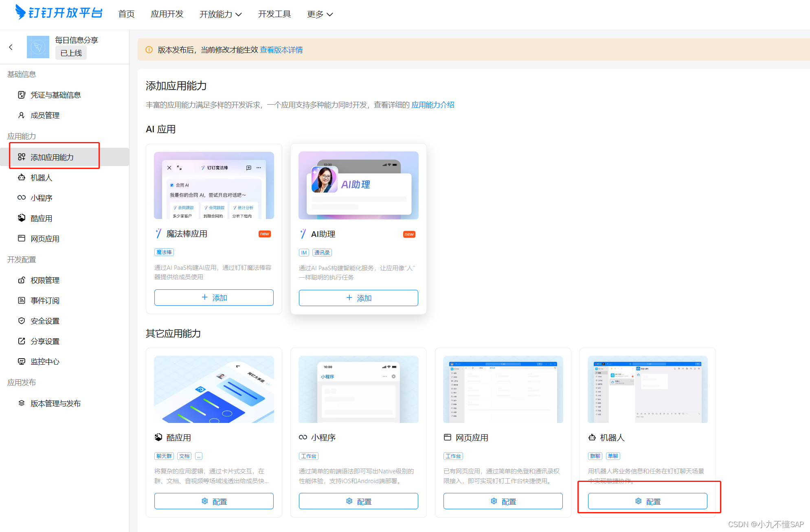Click the 安全设置 shield icon
This screenshot has height=532, width=810.
pyautogui.click(x=22, y=321)
